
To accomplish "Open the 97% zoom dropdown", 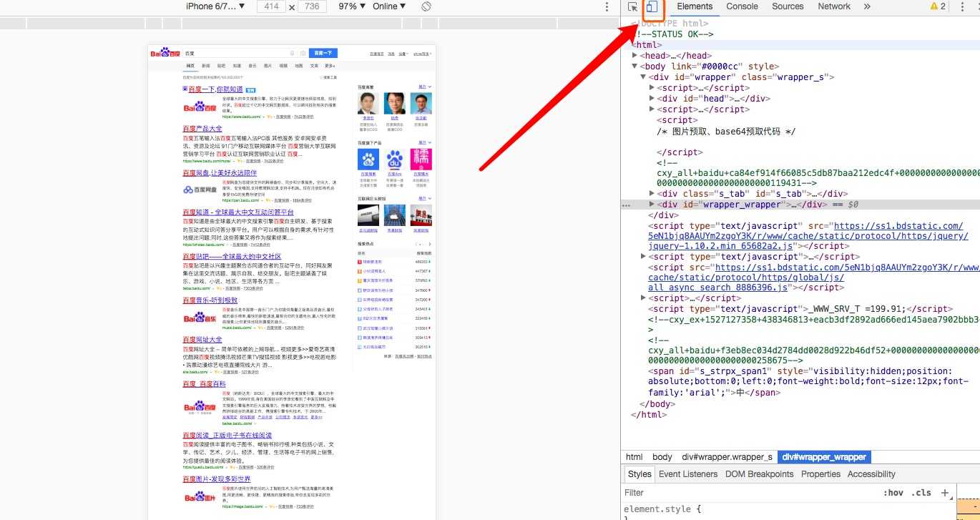I will click(351, 6).
